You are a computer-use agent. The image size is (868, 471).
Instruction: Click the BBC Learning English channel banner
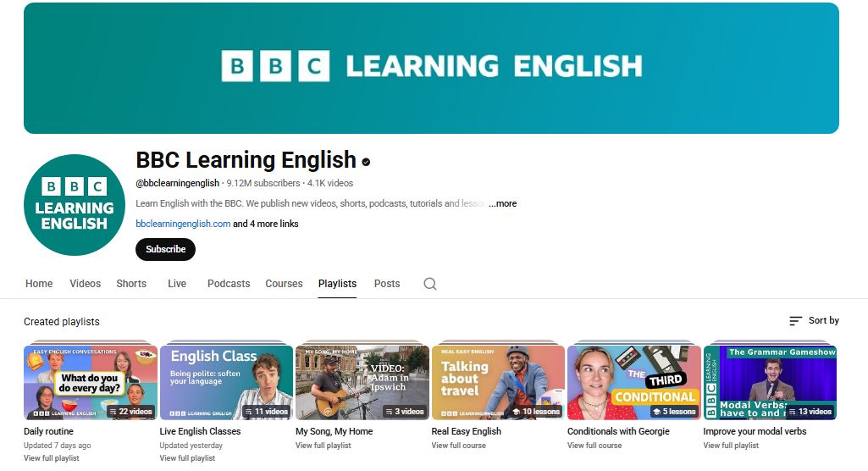click(x=431, y=68)
